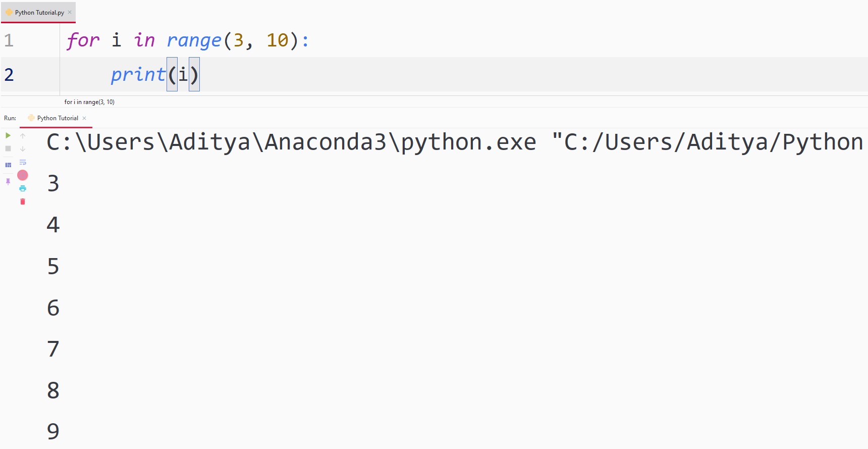Image resolution: width=868 pixels, height=449 pixels.
Task: Clear all console output with trash icon
Action: (x=23, y=202)
